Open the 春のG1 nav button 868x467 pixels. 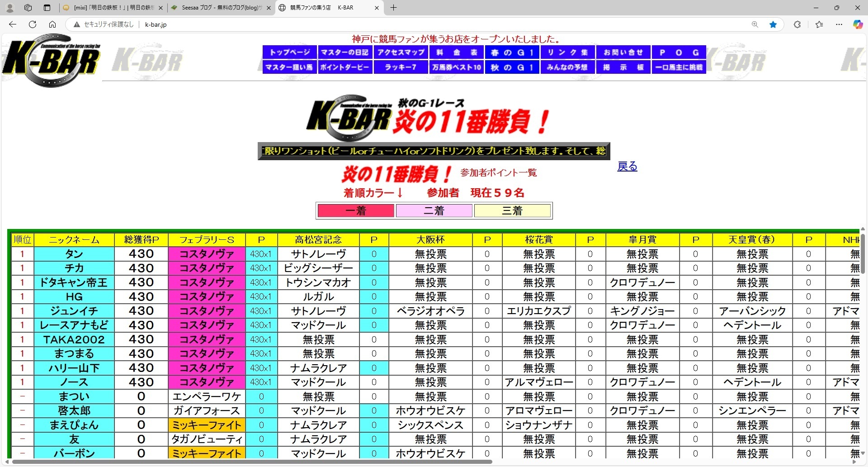(x=512, y=52)
